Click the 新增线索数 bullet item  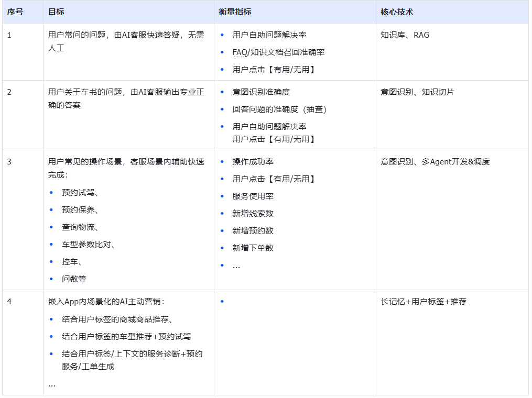[253, 214]
